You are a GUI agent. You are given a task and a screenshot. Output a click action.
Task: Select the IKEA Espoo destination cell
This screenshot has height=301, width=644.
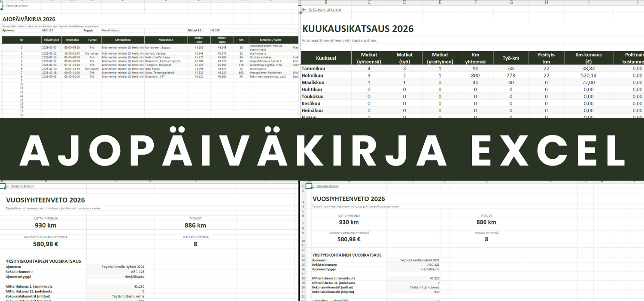(x=165, y=69)
